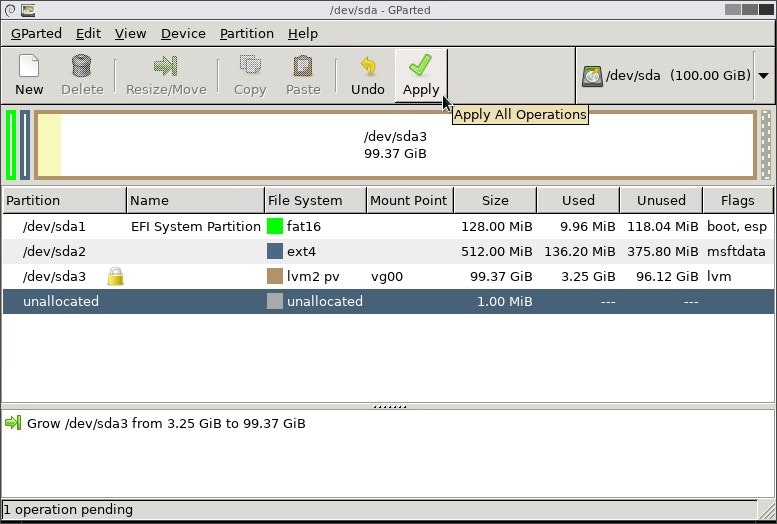The height and width of the screenshot is (524, 777).
Task: Click the grow operation arrow icon in pending list
Action: click(13, 423)
